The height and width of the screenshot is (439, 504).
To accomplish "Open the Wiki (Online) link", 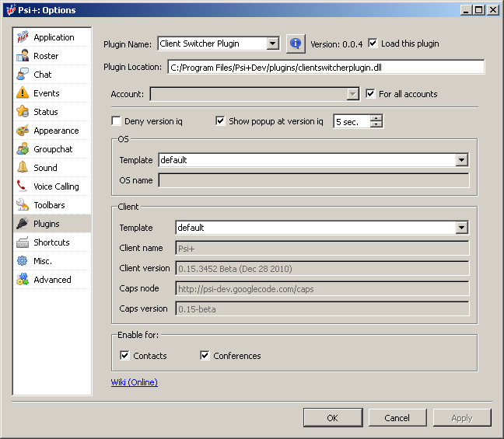I will pos(135,382).
